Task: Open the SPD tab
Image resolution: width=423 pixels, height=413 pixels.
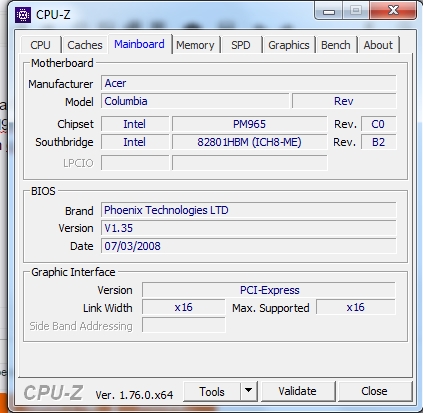Action: point(241,45)
